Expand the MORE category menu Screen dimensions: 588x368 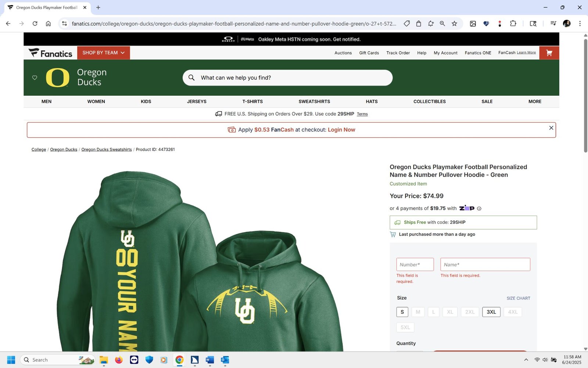click(535, 102)
